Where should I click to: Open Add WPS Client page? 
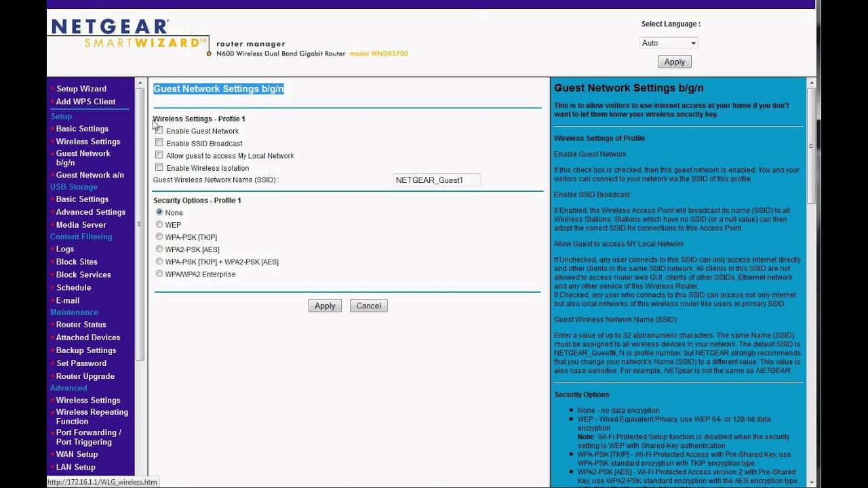85,102
